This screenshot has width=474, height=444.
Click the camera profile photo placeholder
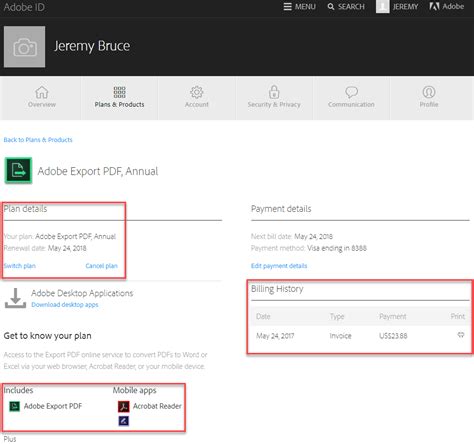pyautogui.click(x=24, y=47)
